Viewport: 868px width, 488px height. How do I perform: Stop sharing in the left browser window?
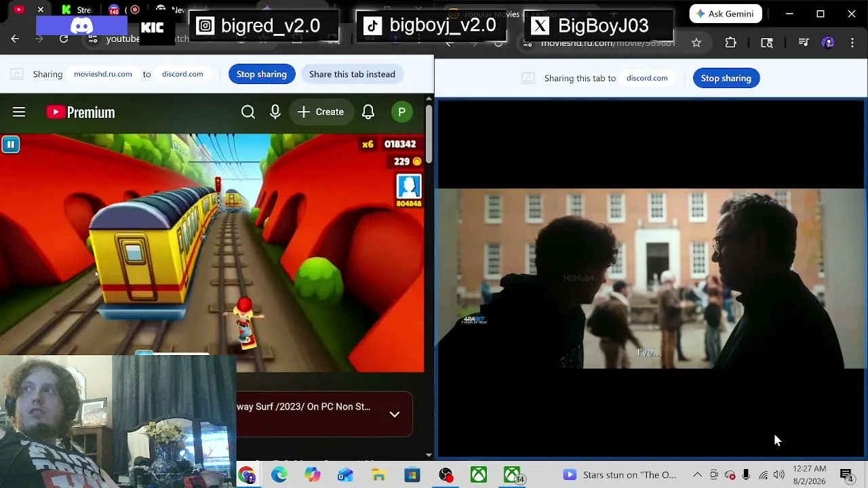coord(262,74)
